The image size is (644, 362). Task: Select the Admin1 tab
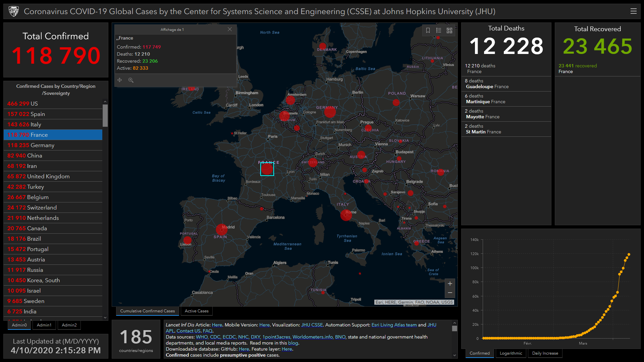pos(44,325)
